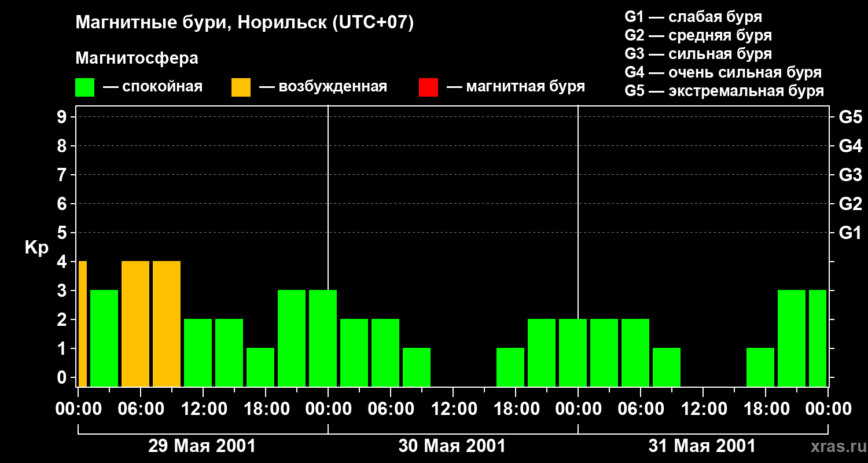This screenshot has width=868, height=463.
Task: Select the chart title "Магнитные бури, Норильск (UTC+07)"
Action: 245,23
